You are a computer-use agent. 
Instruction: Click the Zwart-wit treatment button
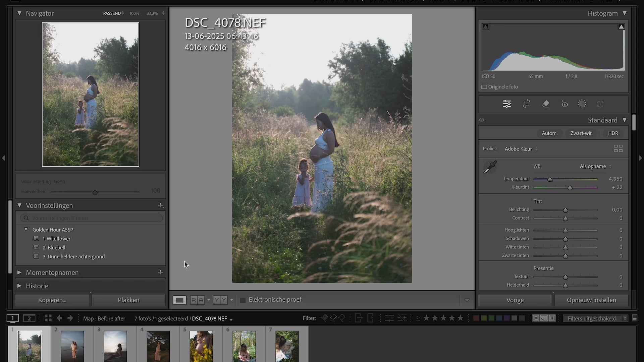click(581, 133)
